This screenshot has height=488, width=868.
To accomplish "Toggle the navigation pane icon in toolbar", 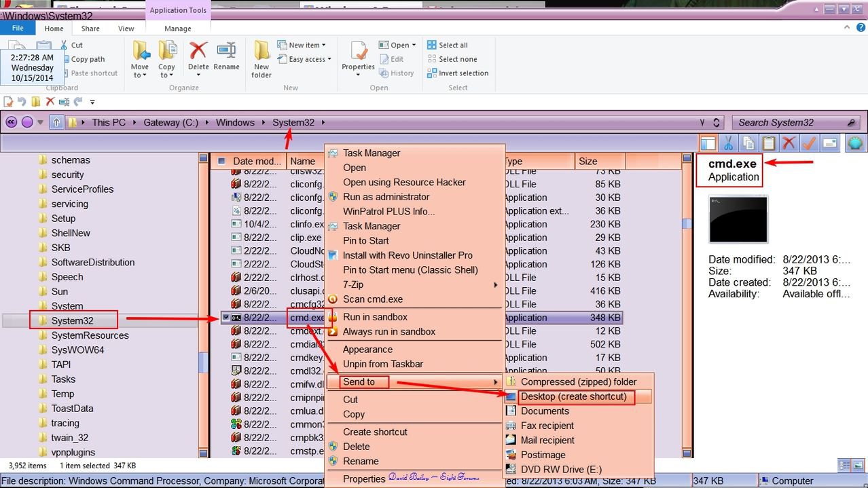I will [x=708, y=143].
